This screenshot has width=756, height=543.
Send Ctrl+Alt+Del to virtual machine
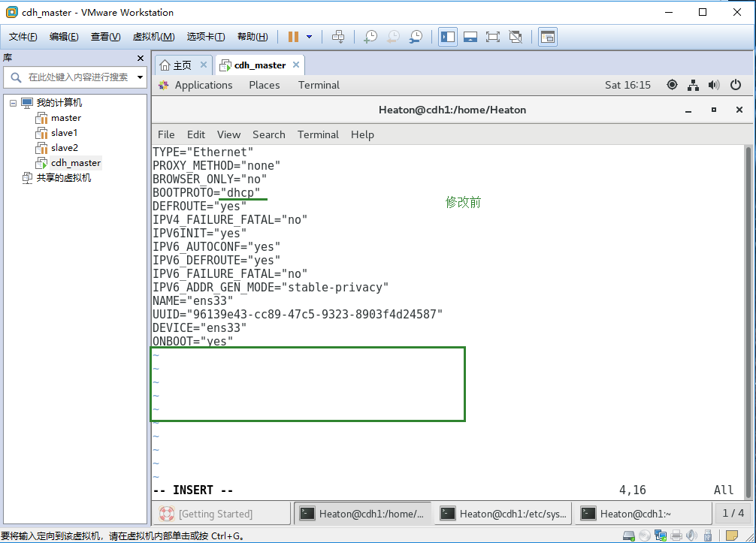coord(338,37)
